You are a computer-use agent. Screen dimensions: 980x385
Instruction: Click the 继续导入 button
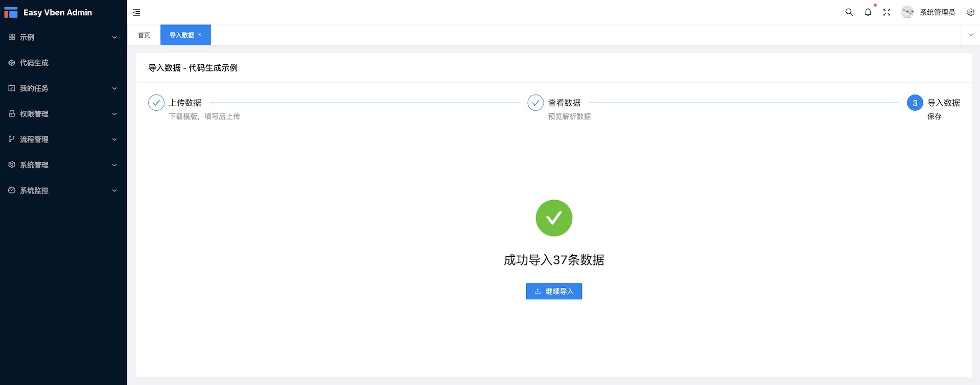pyautogui.click(x=554, y=291)
